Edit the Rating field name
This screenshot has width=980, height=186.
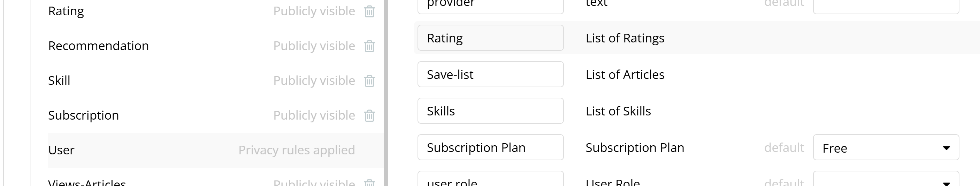tap(490, 38)
